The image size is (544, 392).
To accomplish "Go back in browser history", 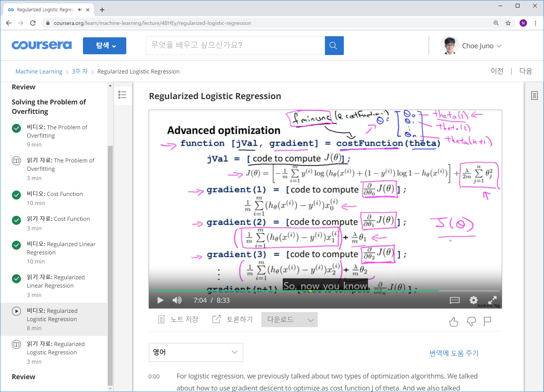I will [9, 23].
